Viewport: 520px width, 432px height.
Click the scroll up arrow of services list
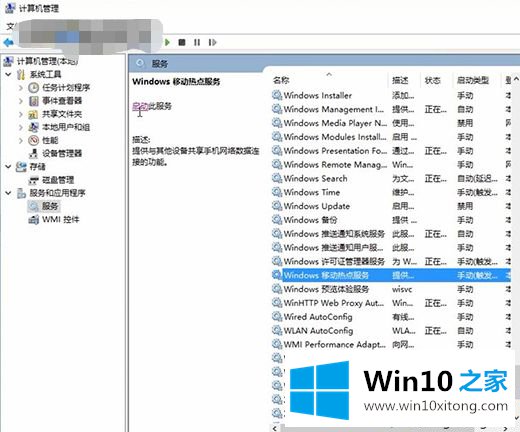516,79
